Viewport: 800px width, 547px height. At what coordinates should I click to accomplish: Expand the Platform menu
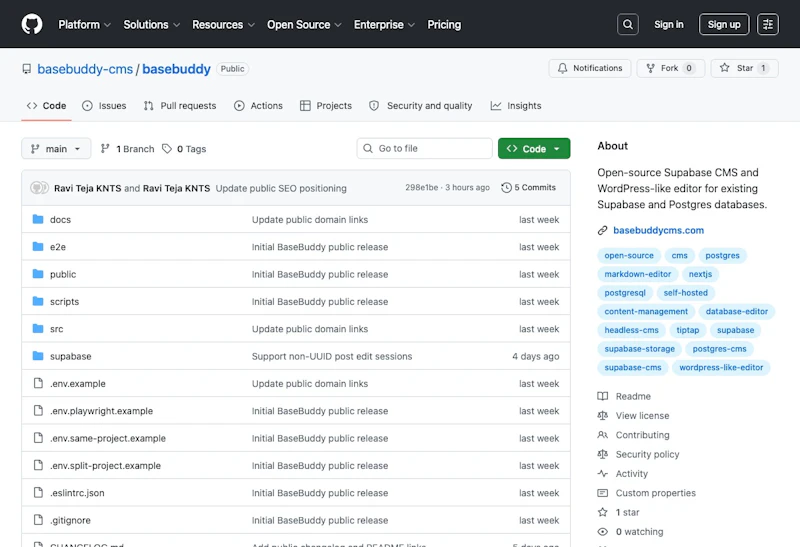84,24
